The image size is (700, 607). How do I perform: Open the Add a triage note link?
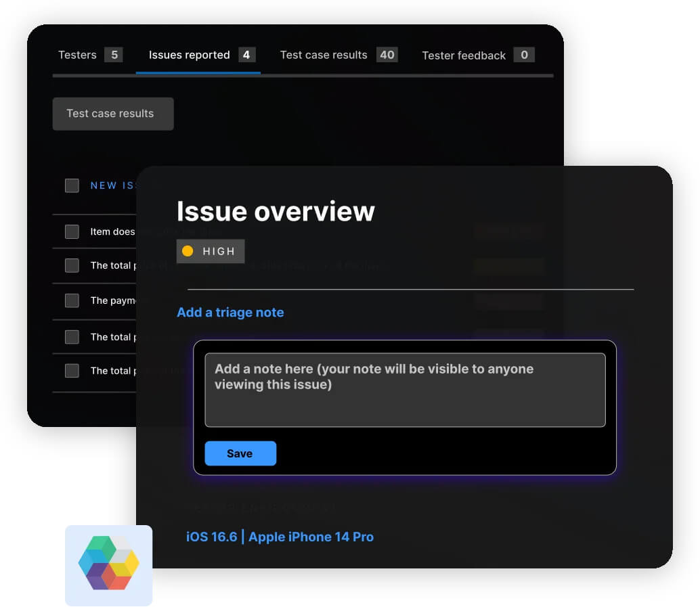click(x=230, y=312)
